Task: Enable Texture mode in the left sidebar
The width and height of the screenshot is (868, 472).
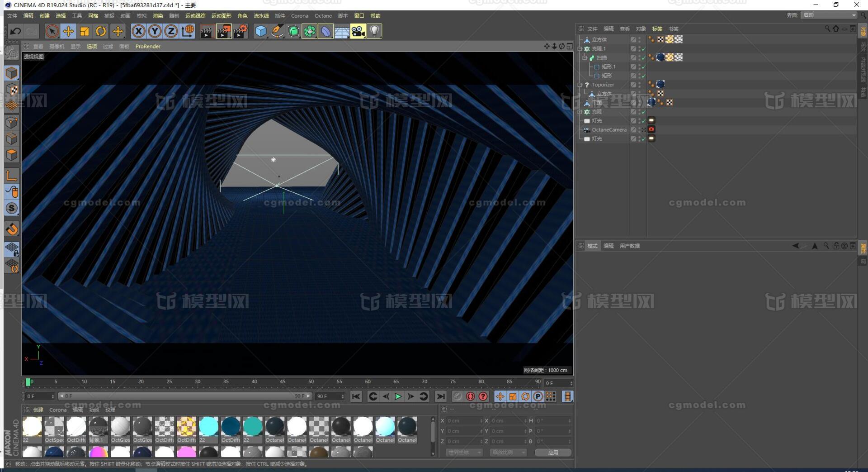Action: (12, 90)
